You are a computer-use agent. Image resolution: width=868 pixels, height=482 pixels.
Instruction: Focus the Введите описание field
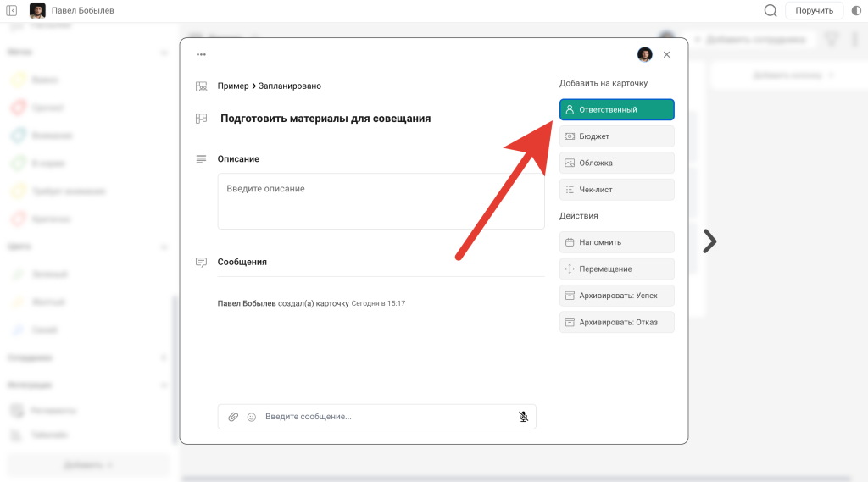(381, 201)
